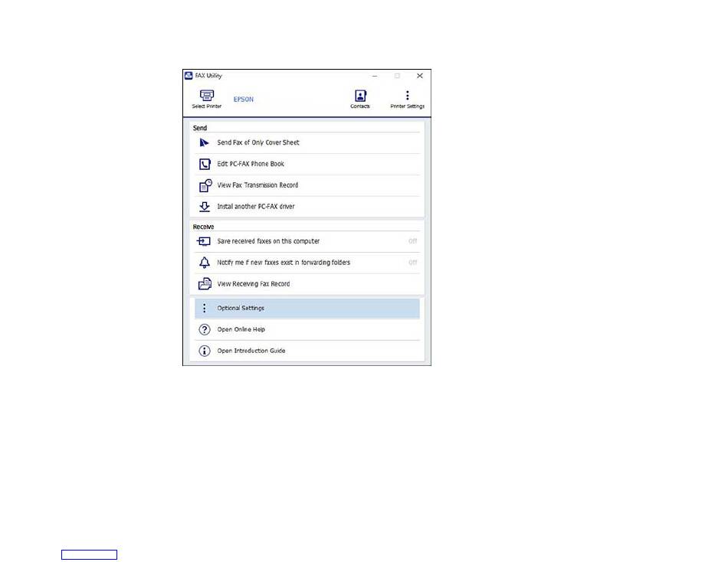
Task: Toggle Off status for new fax notification
Action: (x=412, y=263)
